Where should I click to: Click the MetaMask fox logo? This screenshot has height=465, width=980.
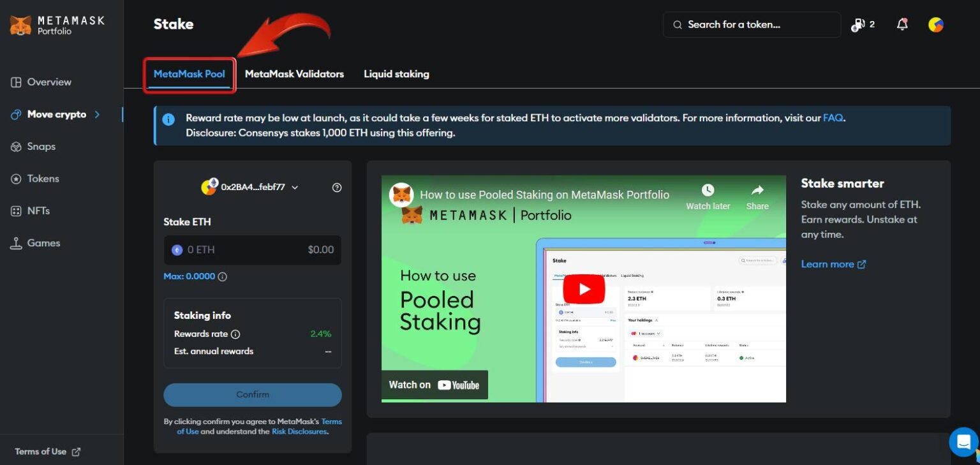pos(20,26)
